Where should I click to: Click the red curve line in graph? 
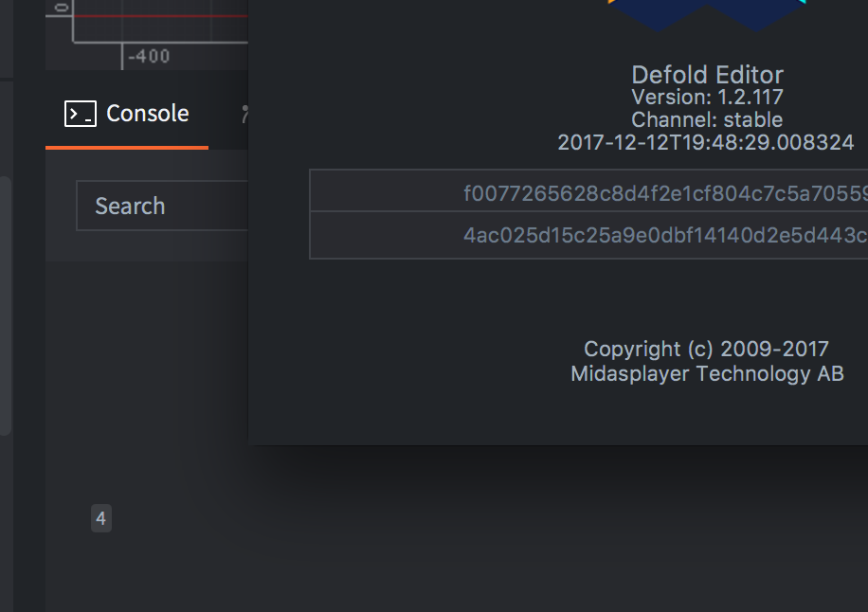pyautogui.click(x=161, y=16)
